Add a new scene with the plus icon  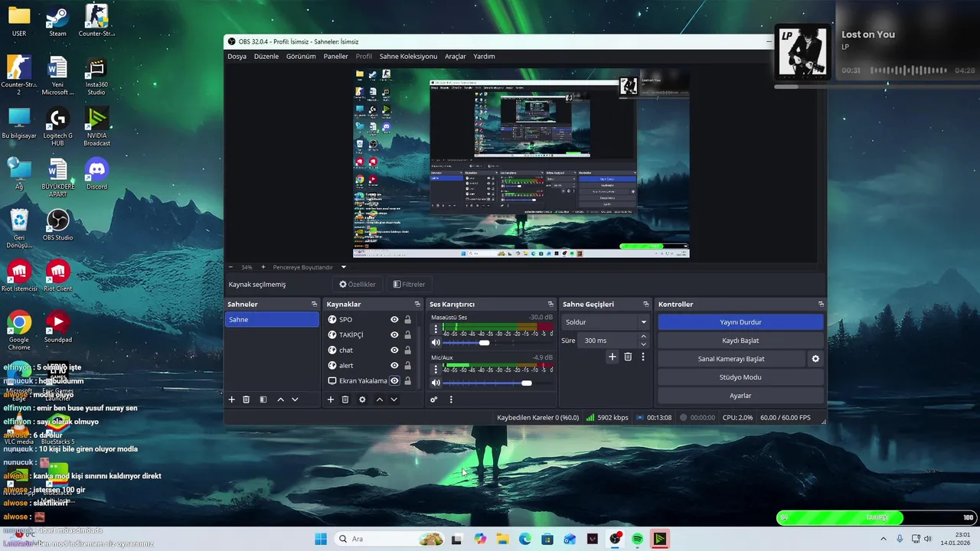(x=231, y=399)
